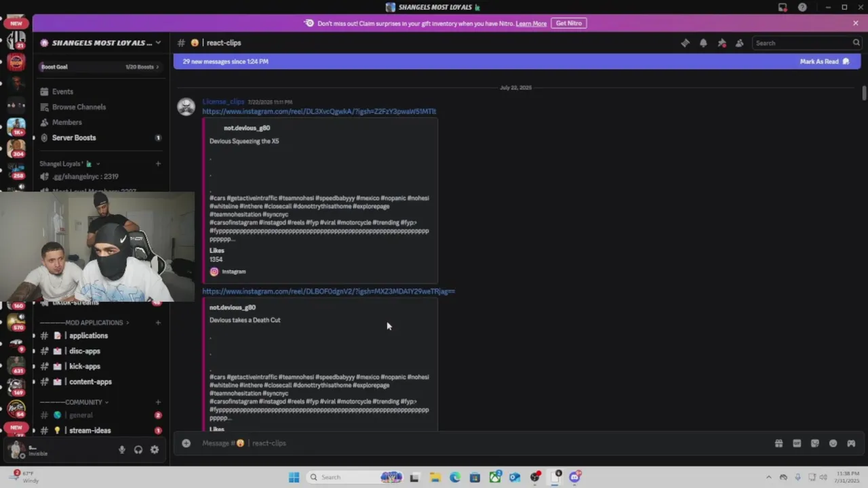The height and width of the screenshot is (488, 868).
Task: Open notification settings bell icon
Action: tap(703, 43)
